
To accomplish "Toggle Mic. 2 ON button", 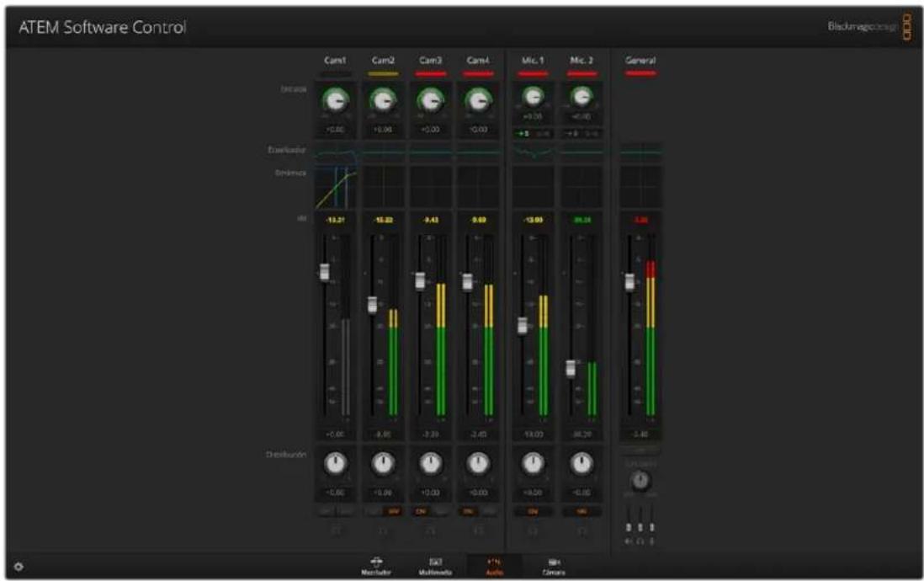I will [x=581, y=511].
